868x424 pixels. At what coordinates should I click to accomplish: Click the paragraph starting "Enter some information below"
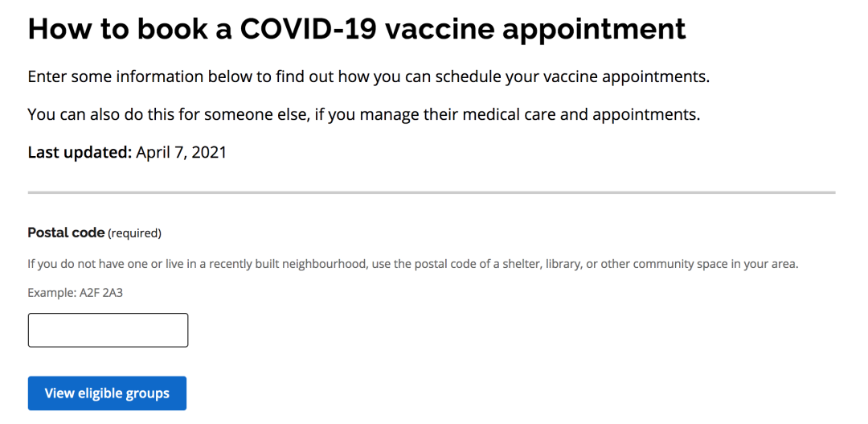coord(368,77)
